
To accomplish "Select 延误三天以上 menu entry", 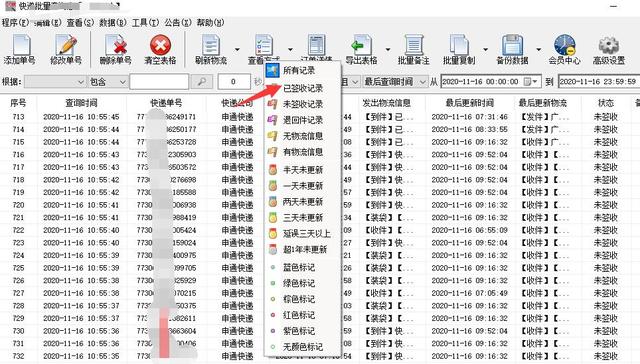I will (302, 233).
